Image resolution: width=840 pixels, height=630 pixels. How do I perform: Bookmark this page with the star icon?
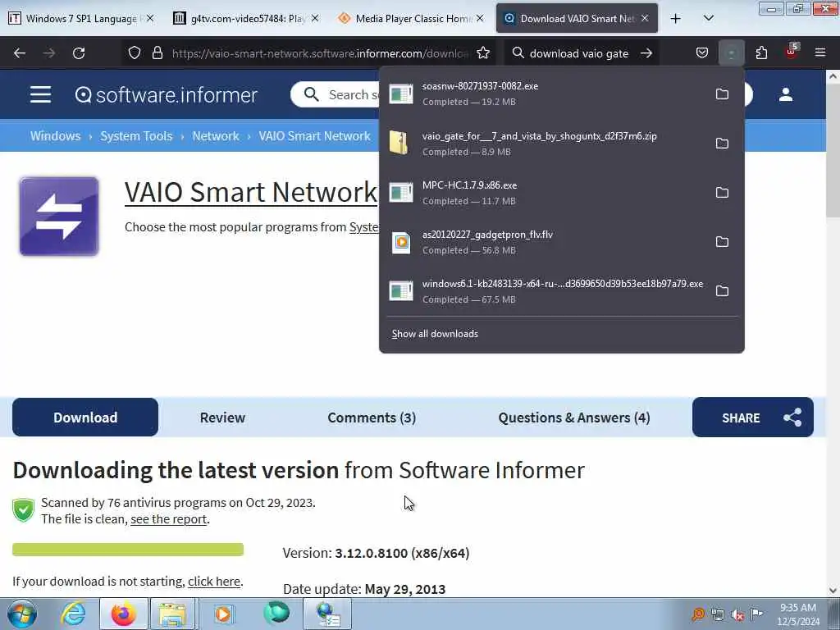(x=483, y=53)
